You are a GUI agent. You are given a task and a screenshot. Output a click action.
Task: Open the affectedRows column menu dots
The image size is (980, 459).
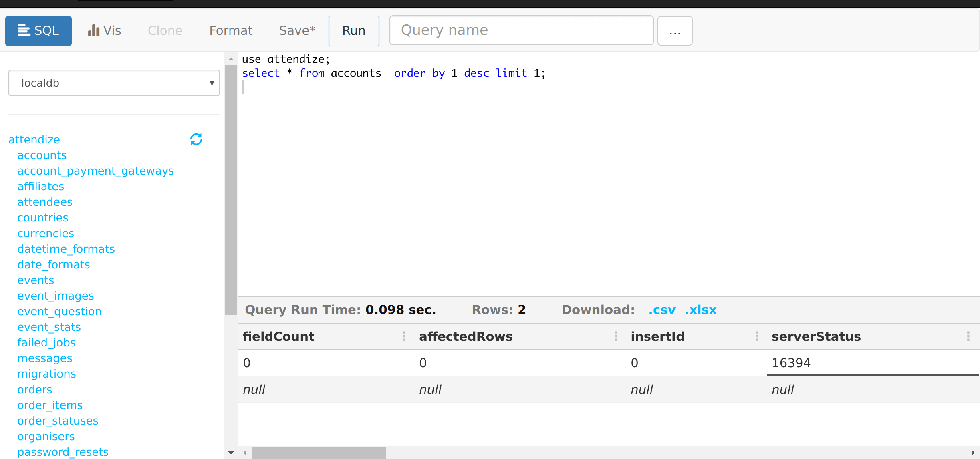point(615,336)
